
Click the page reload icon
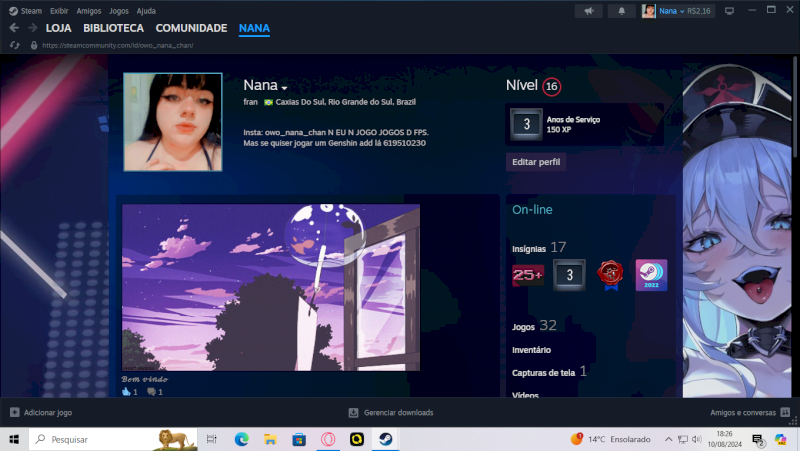[x=14, y=45]
